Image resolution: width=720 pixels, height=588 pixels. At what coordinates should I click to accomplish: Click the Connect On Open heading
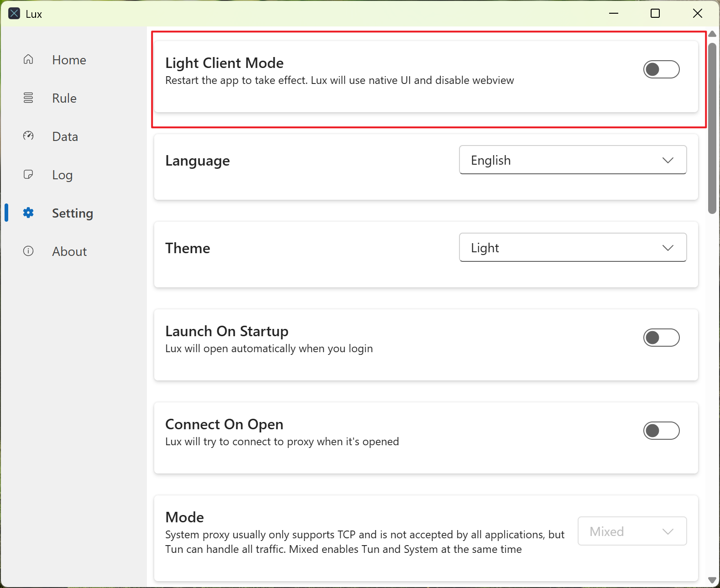click(x=224, y=424)
